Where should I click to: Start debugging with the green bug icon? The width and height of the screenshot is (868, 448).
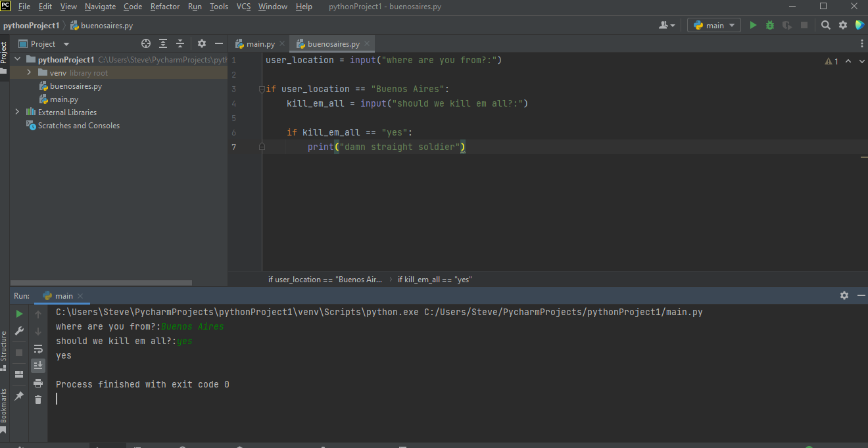coord(770,26)
